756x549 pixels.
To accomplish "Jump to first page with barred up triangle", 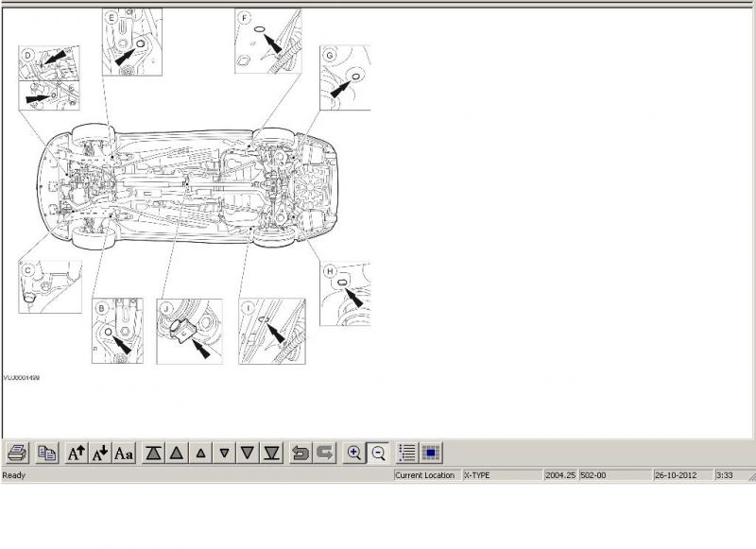I will 153,454.
